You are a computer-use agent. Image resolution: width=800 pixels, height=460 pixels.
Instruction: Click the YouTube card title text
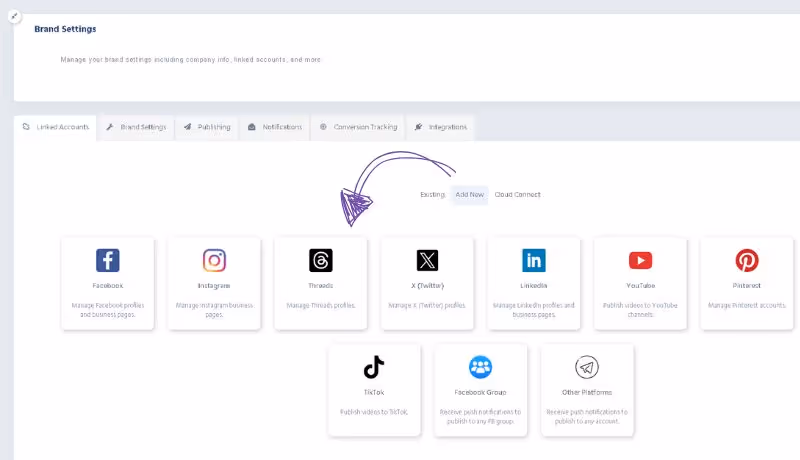(640, 286)
